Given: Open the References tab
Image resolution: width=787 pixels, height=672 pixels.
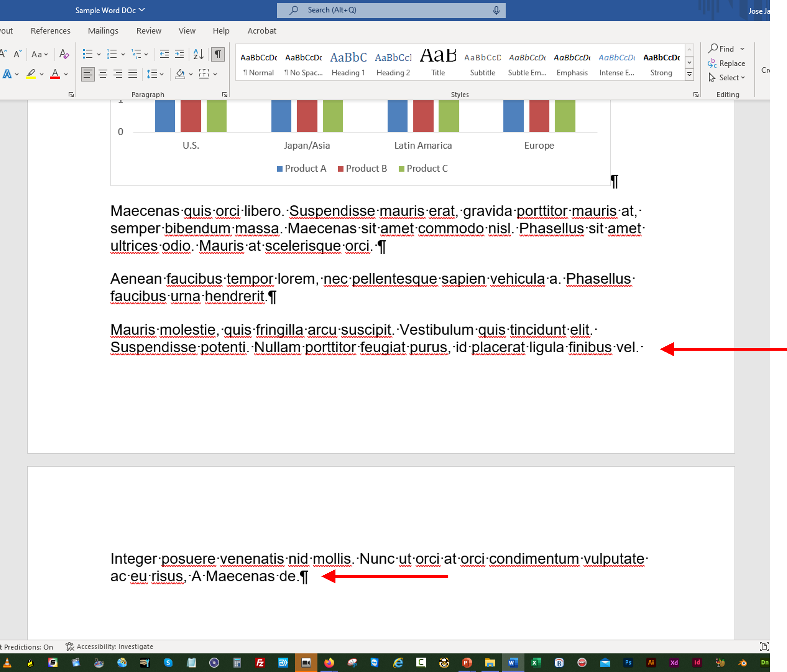Looking at the screenshot, I should pos(51,31).
